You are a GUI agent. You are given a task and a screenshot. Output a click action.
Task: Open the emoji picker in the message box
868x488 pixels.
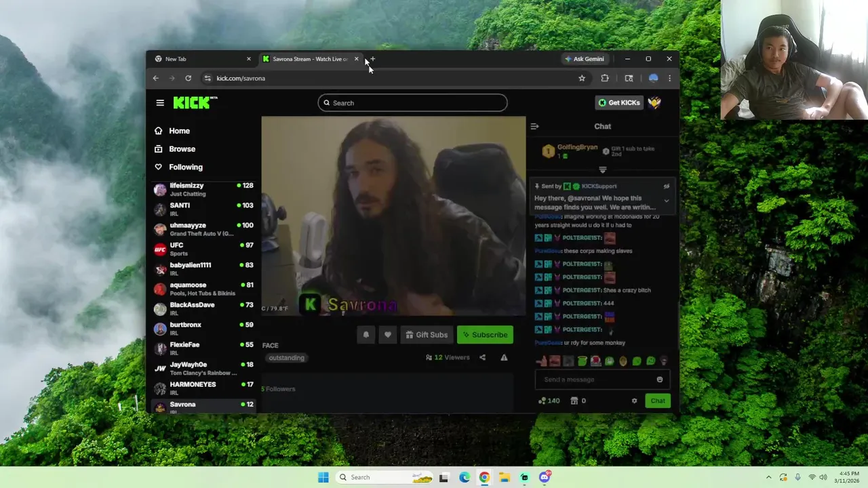click(660, 380)
